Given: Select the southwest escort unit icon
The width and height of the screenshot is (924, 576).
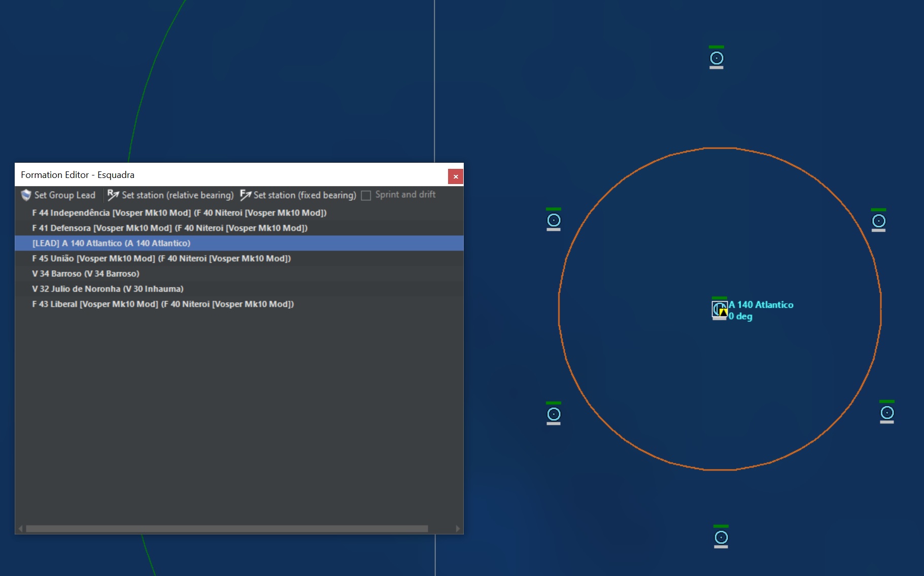Looking at the screenshot, I should (x=554, y=414).
